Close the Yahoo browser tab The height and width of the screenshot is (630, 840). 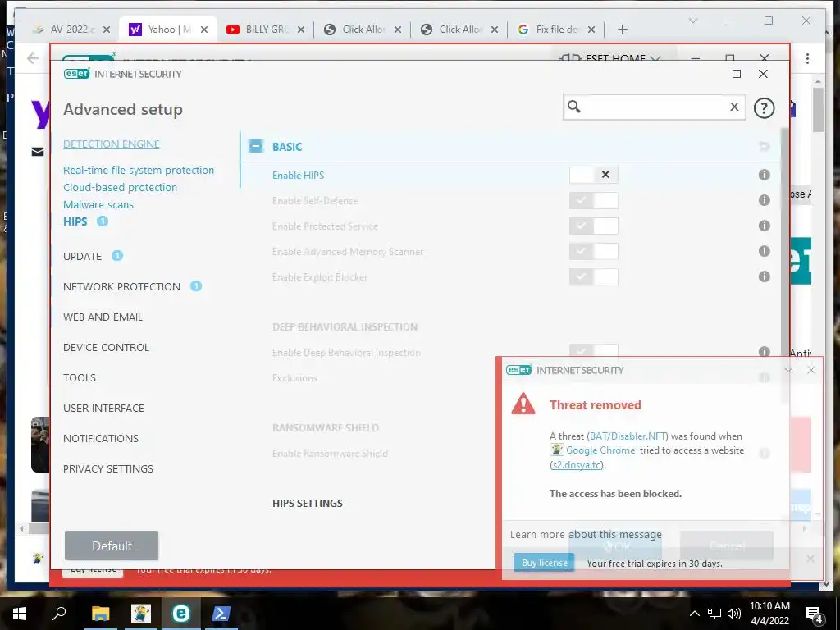pos(204,30)
